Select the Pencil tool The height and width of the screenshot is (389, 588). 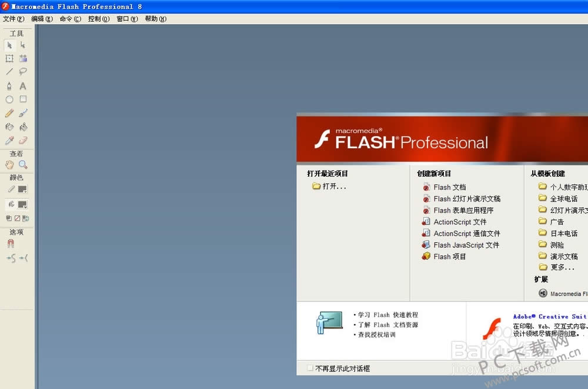tap(9, 113)
